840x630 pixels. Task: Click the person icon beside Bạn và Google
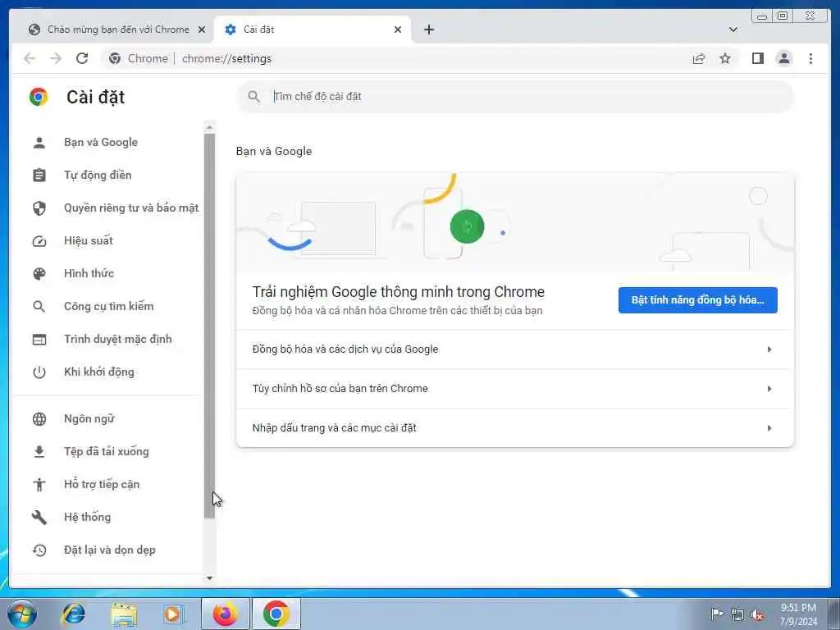pyautogui.click(x=39, y=143)
